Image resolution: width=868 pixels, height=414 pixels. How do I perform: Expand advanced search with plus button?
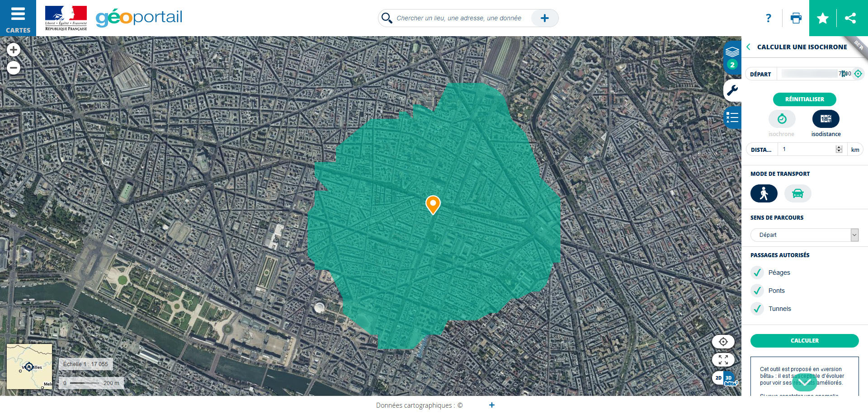[x=545, y=18]
